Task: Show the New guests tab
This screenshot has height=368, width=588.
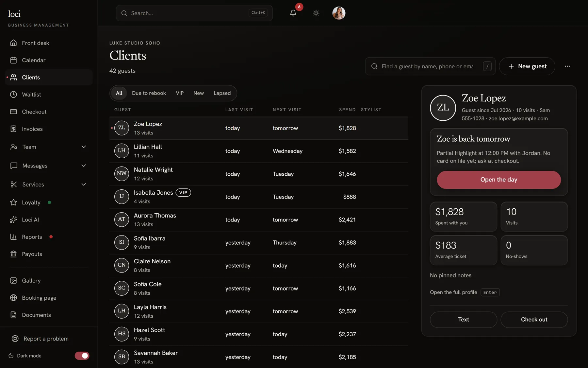Action: pyautogui.click(x=199, y=93)
